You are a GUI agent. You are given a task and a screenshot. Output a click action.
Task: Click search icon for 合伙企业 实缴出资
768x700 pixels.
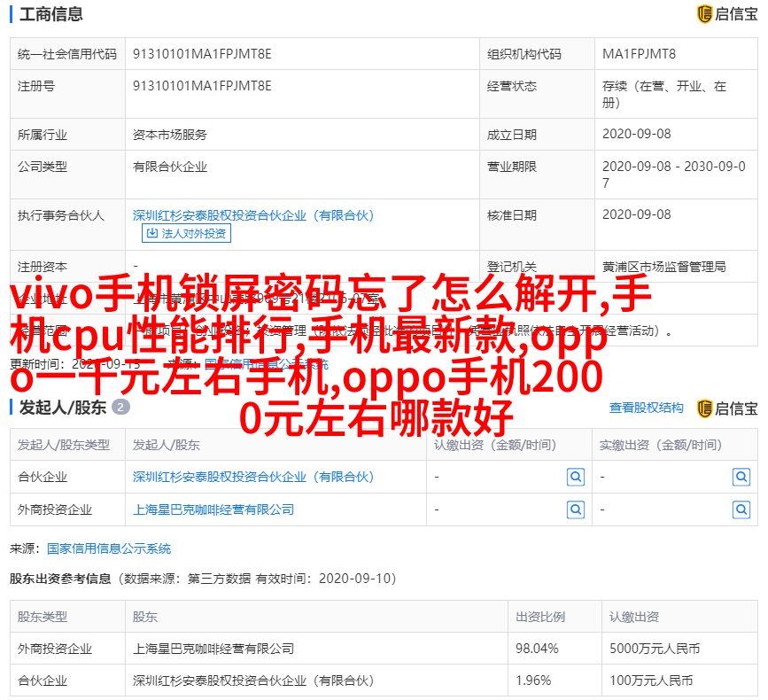(741, 477)
